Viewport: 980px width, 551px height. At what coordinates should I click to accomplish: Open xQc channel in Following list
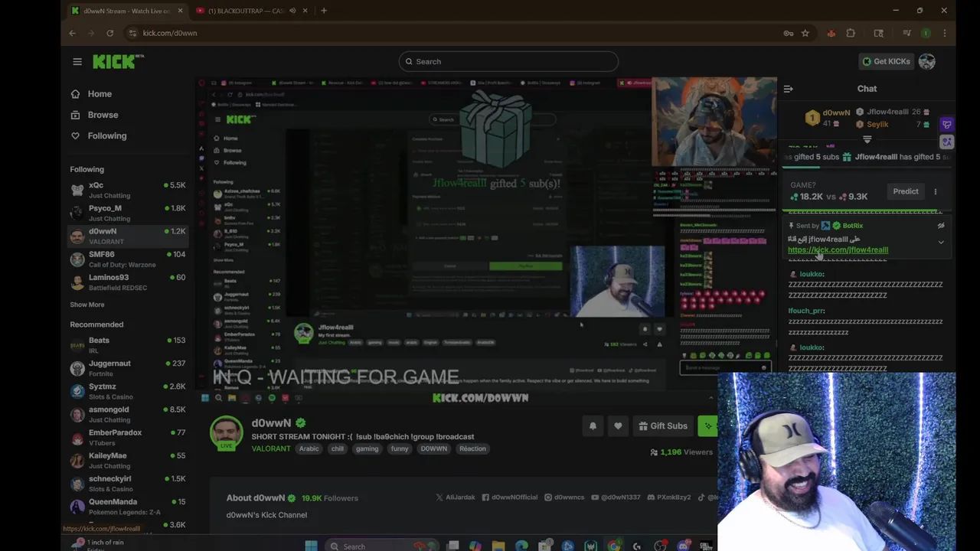[x=128, y=190]
